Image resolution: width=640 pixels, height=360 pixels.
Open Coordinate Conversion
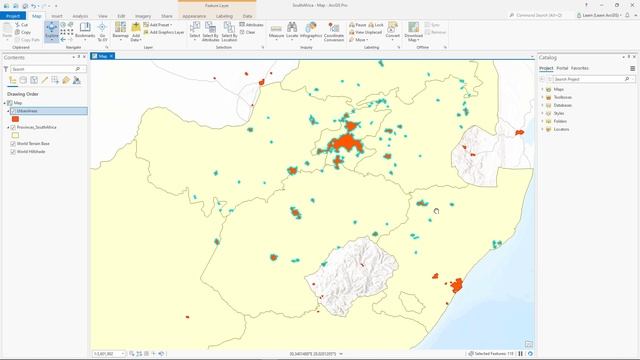tap(334, 31)
